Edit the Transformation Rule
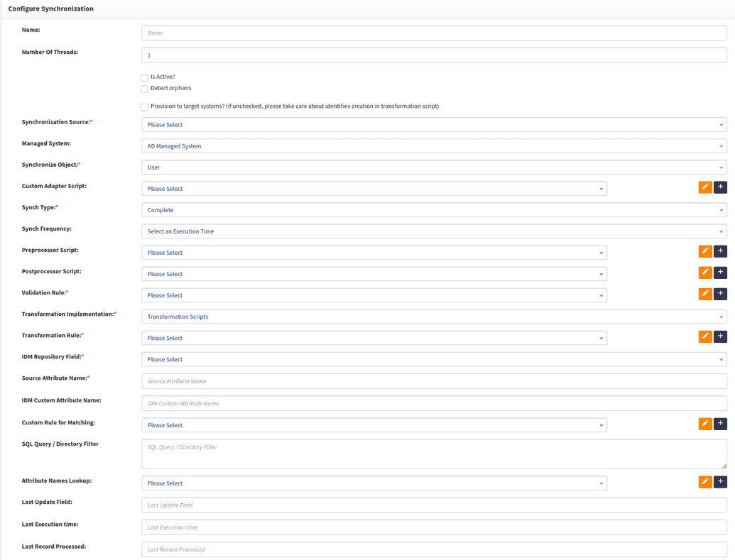The width and height of the screenshot is (735, 560). tap(704, 336)
